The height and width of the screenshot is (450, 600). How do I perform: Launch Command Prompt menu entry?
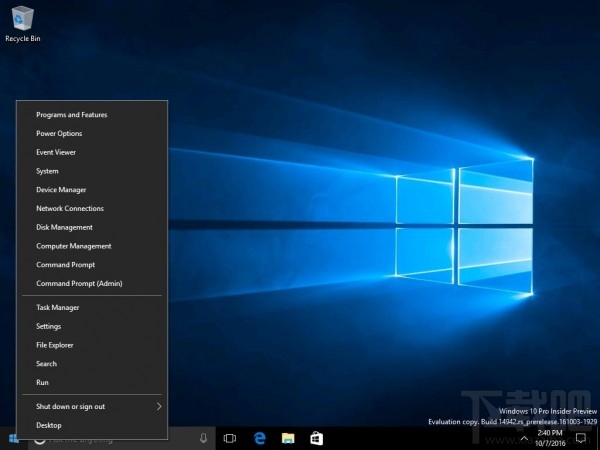92,265
